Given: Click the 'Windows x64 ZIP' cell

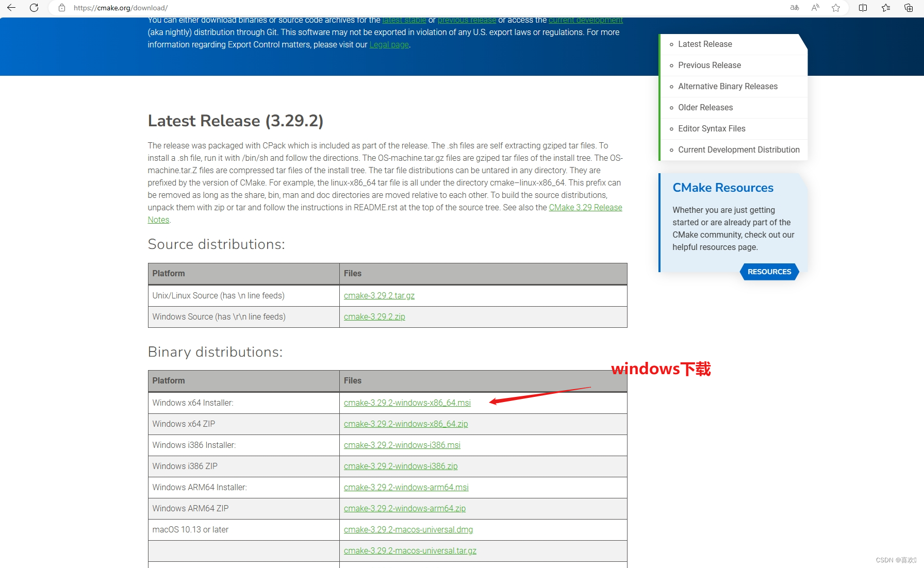Looking at the screenshot, I should pos(243,424).
